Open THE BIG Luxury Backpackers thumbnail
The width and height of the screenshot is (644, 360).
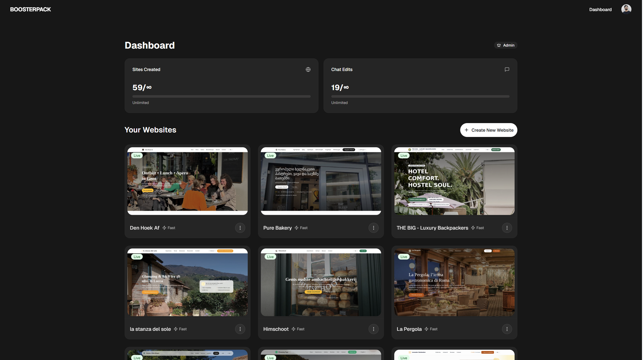coord(454,181)
